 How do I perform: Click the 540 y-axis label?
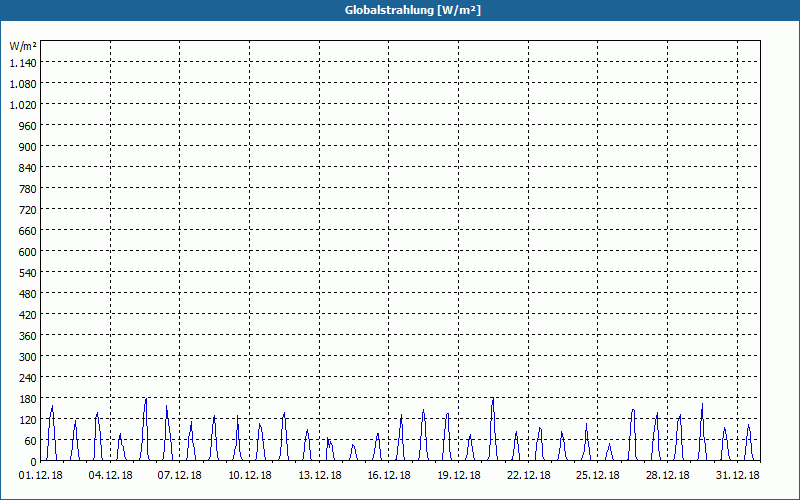tap(28, 273)
